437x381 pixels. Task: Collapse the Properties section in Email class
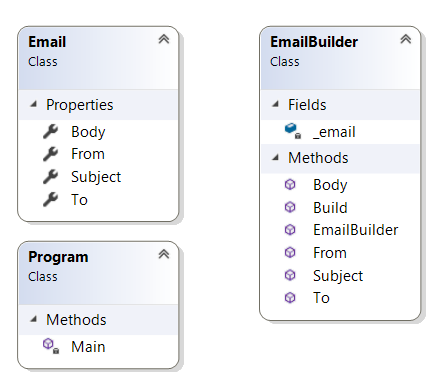pyautogui.click(x=33, y=105)
